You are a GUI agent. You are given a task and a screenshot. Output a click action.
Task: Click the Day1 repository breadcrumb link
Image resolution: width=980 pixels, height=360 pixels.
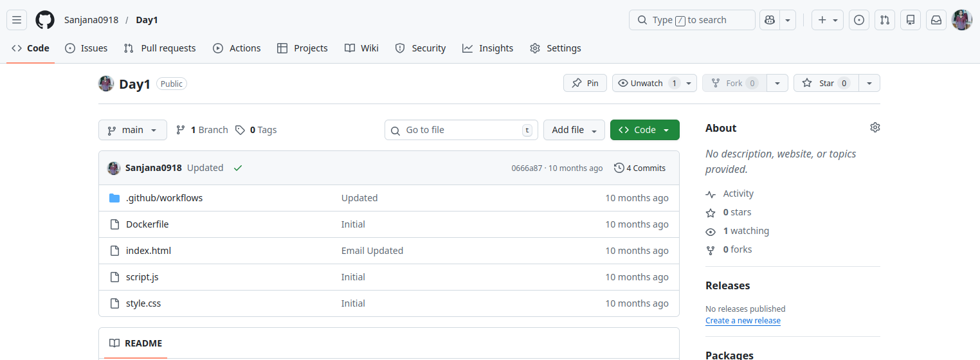pos(147,20)
